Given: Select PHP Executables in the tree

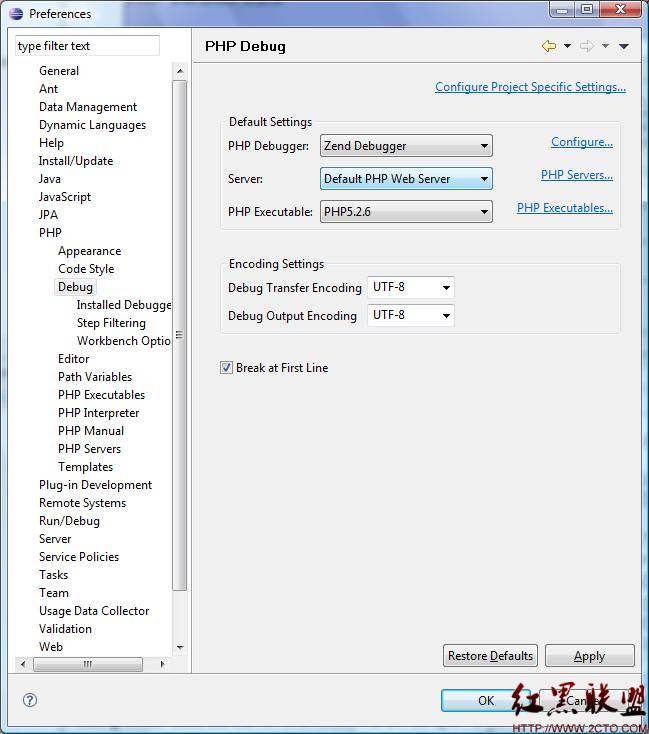Looking at the screenshot, I should pos(102,395).
